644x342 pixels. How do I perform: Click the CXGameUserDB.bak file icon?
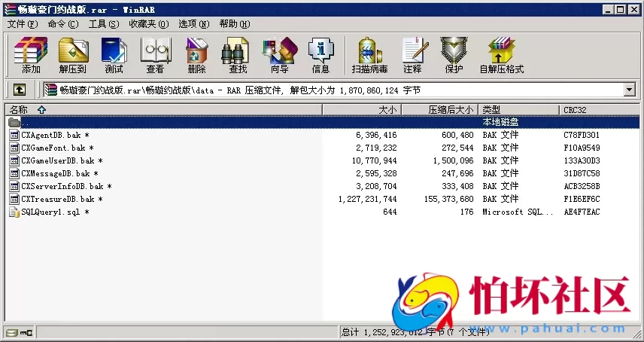coord(14,160)
